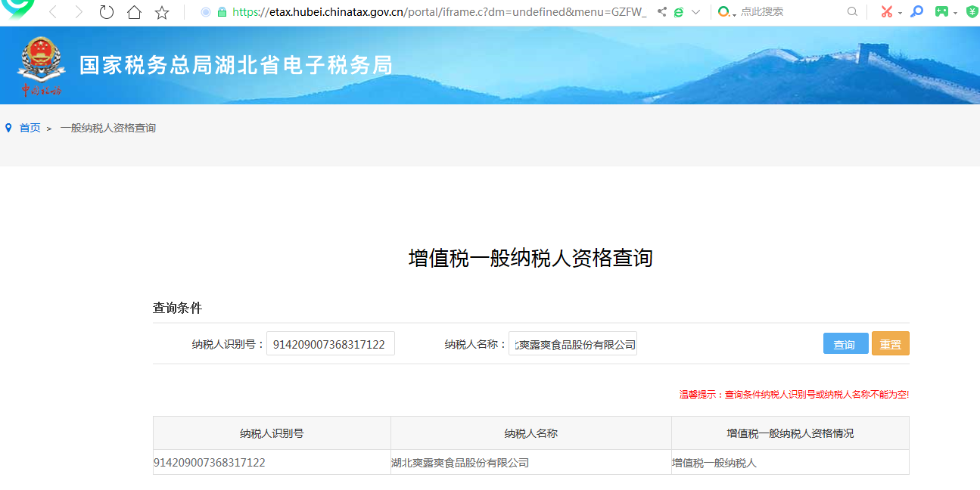The height and width of the screenshot is (490, 980).
Task: Click the green game controller icon
Action: tap(941, 12)
